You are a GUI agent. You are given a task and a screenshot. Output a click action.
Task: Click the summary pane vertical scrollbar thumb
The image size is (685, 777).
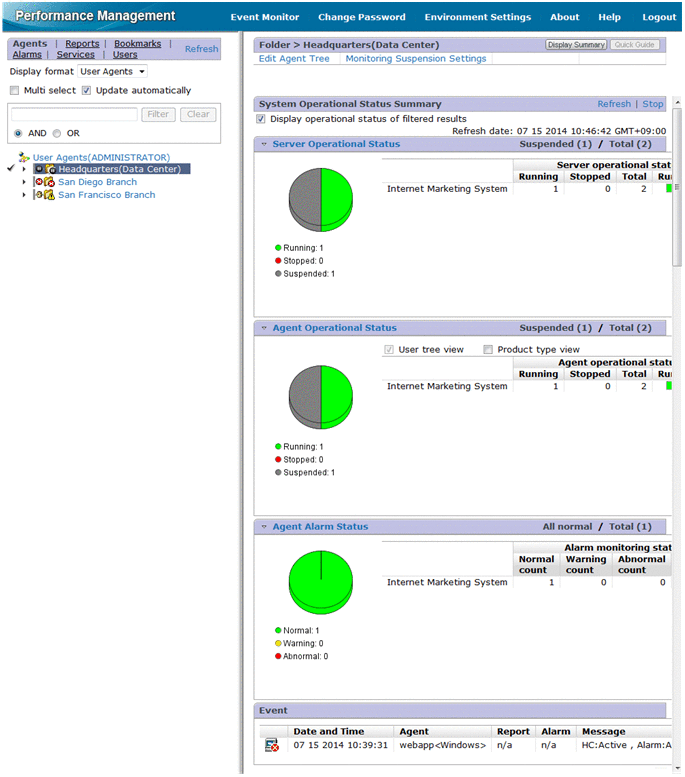(677, 187)
